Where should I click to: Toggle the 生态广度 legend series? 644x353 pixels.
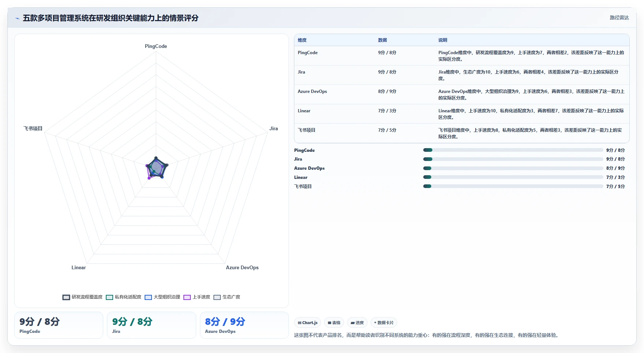pos(227,297)
